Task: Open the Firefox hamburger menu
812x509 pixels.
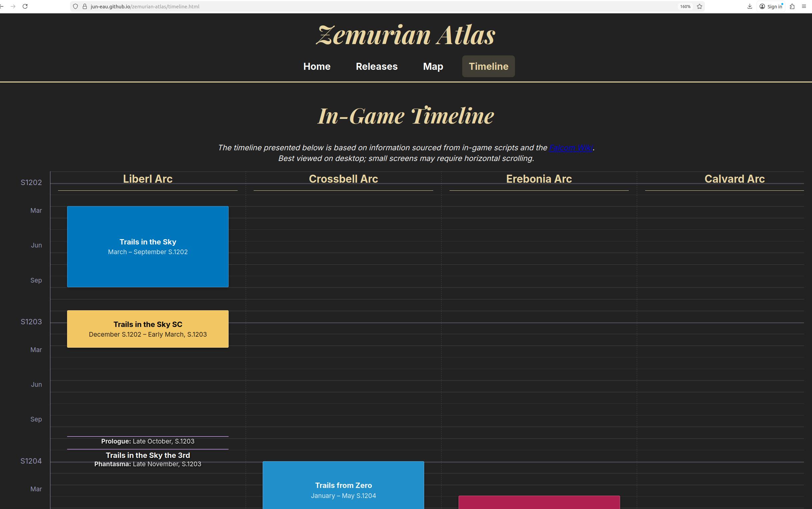Action: tap(804, 6)
